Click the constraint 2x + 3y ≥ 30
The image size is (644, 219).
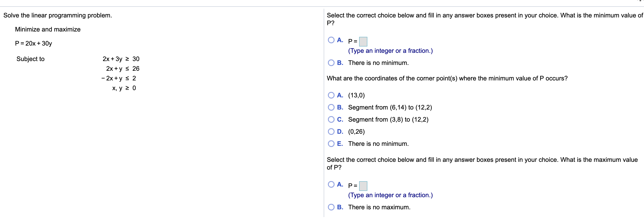pyautogui.click(x=121, y=59)
